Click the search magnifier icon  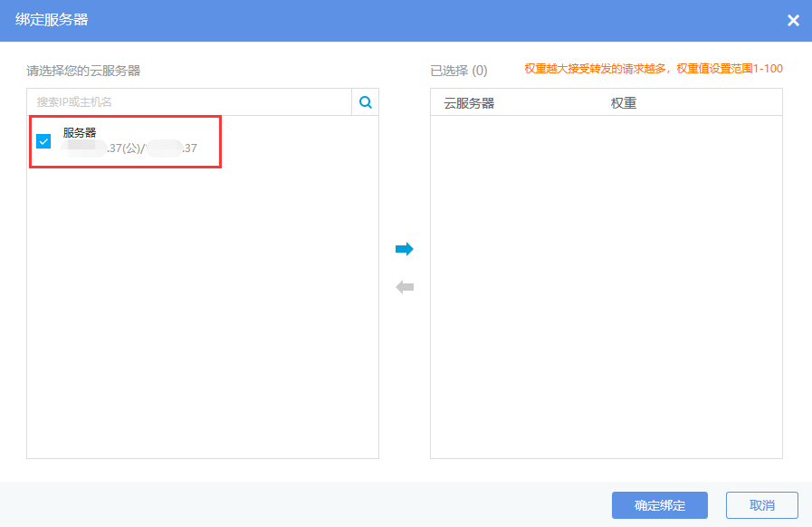pos(366,102)
